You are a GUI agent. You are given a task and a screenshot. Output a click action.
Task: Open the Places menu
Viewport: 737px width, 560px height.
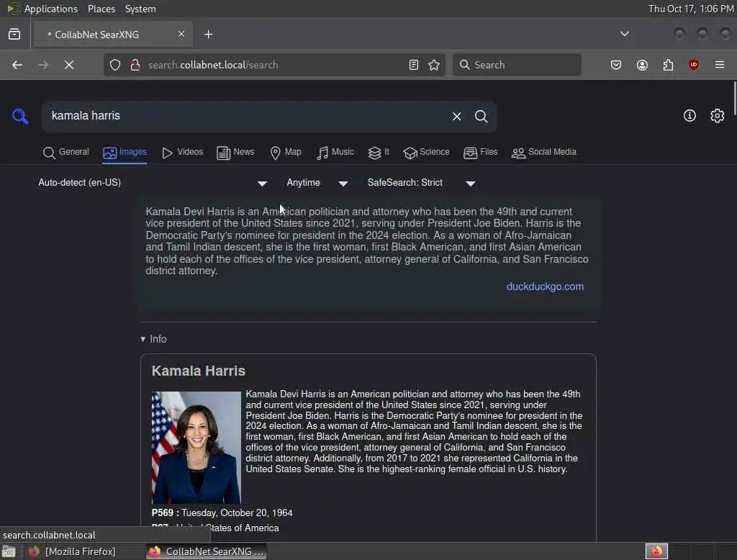(x=101, y=9)
